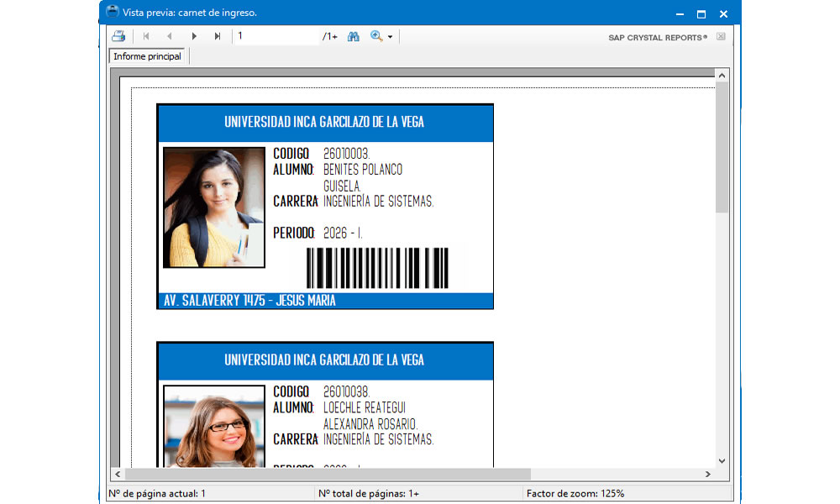Click first card's INGENIERÍA DE SISTEMAS text
The image size is (840, 504).
(x=378, y=202)
